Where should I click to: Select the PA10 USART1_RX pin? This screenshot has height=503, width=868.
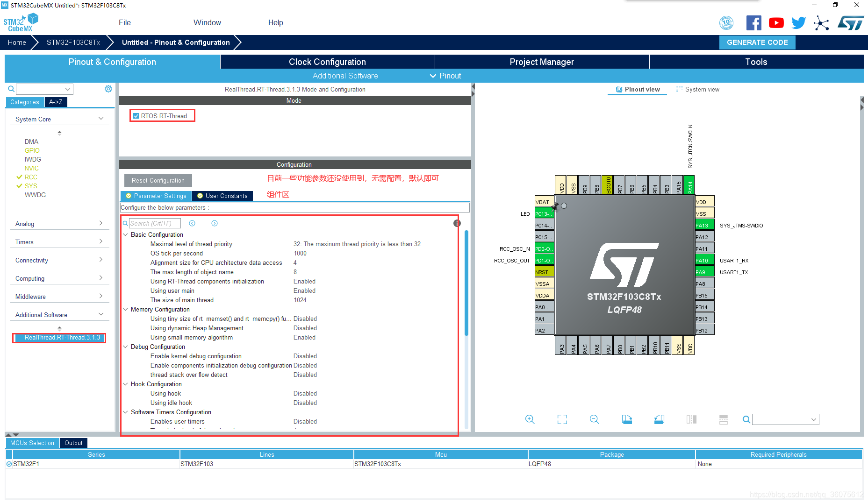(704, 261)
